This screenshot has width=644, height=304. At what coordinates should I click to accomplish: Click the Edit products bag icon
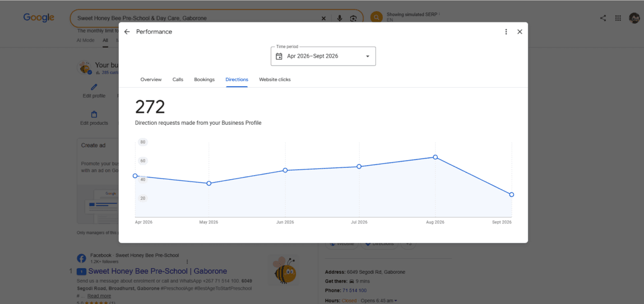click(94, 114)
